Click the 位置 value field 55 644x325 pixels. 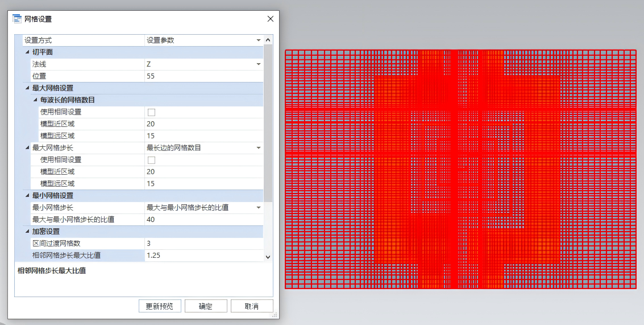pyautogui.click(x=203, y=76)
